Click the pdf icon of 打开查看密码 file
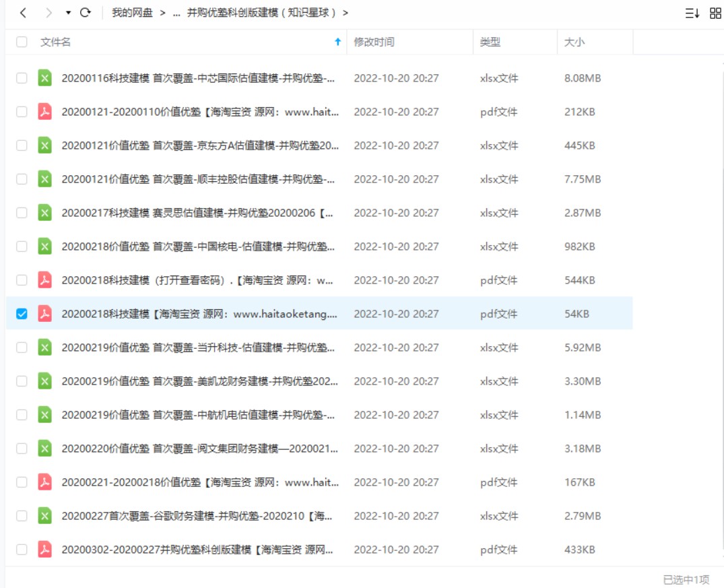The width and height of the screenshot is (724, 588). click(x=45, y=280)
